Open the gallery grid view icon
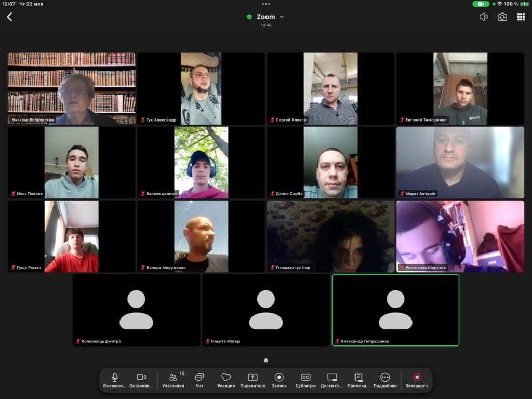 [x=521, y=17]
